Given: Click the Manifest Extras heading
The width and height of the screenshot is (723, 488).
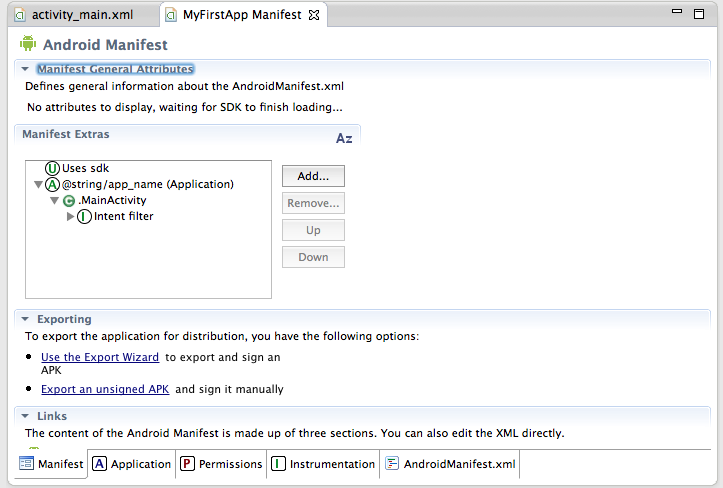Looking at the screenshot, I should [x=66, y=134].
